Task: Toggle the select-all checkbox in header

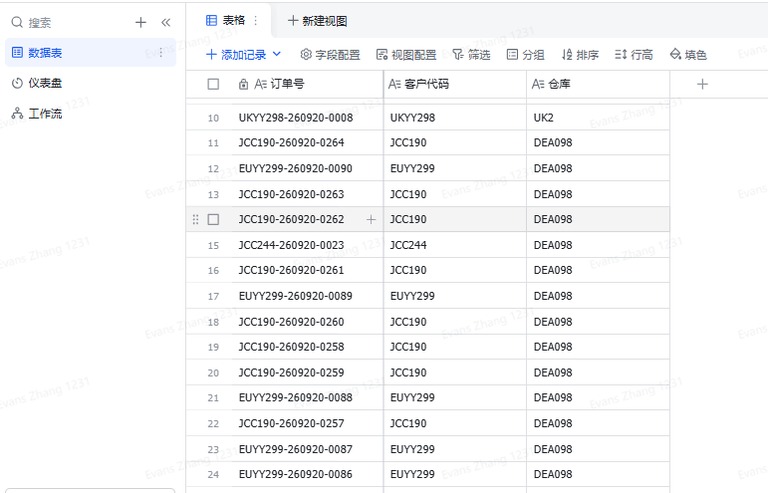Action: point(213,84)
